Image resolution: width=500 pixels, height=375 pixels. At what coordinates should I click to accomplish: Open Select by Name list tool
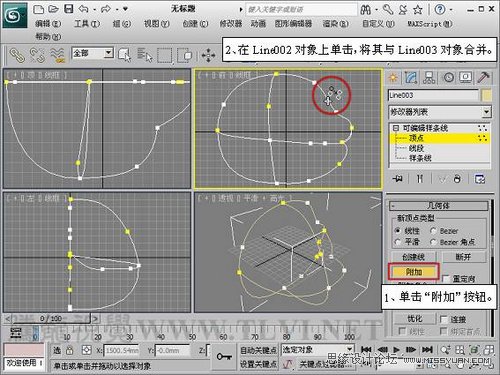point(145,55)
